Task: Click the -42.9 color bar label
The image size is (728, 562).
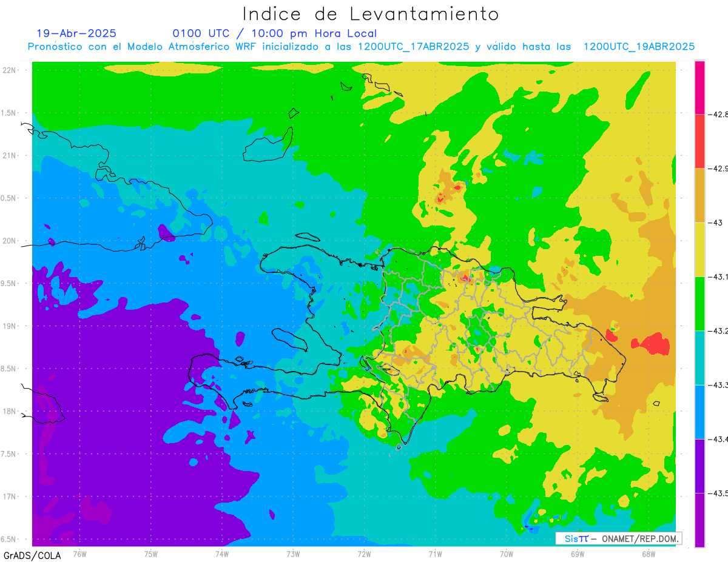Action: (x=718, y=169)
